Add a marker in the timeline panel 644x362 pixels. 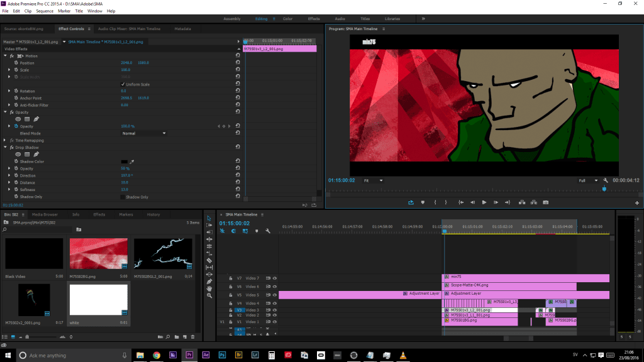(257, 231)
